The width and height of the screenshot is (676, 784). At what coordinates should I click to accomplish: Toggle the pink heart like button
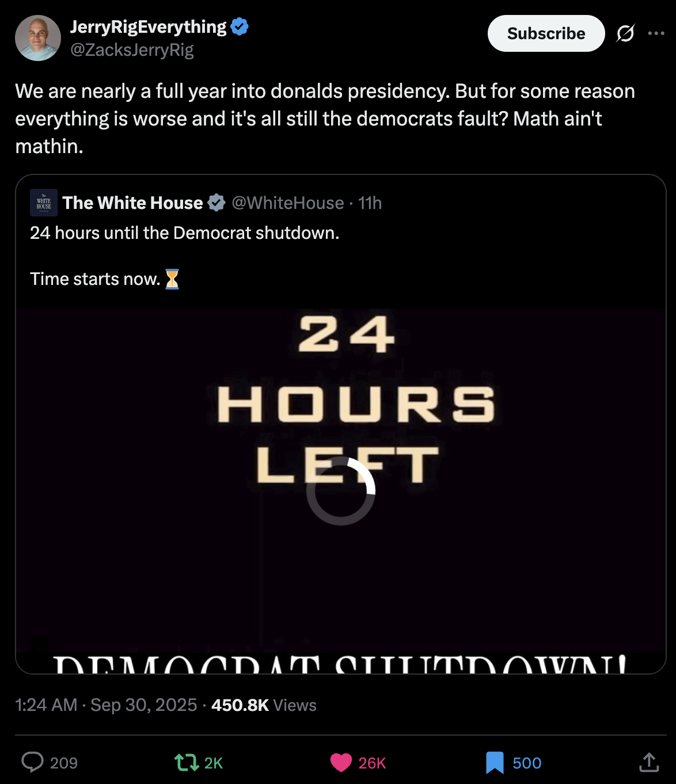(x=341, y=763)
